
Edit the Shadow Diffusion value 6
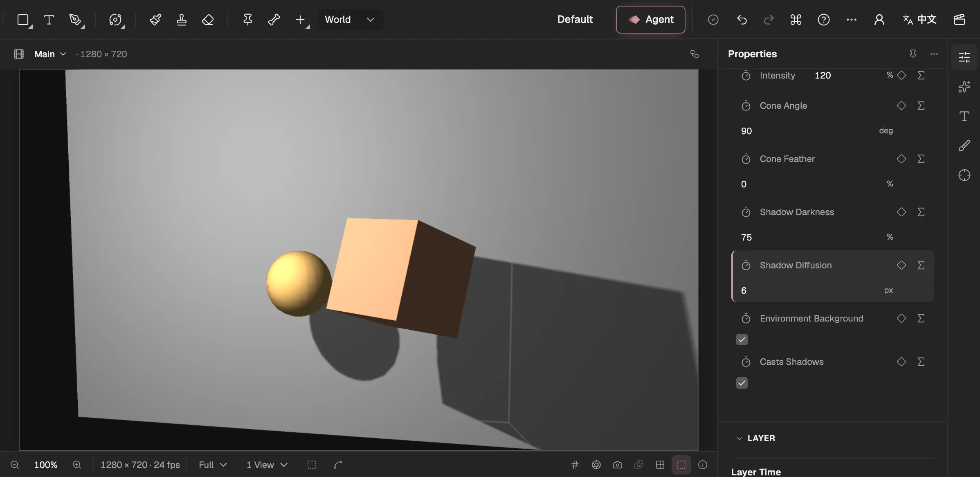(x=744, y=290)
